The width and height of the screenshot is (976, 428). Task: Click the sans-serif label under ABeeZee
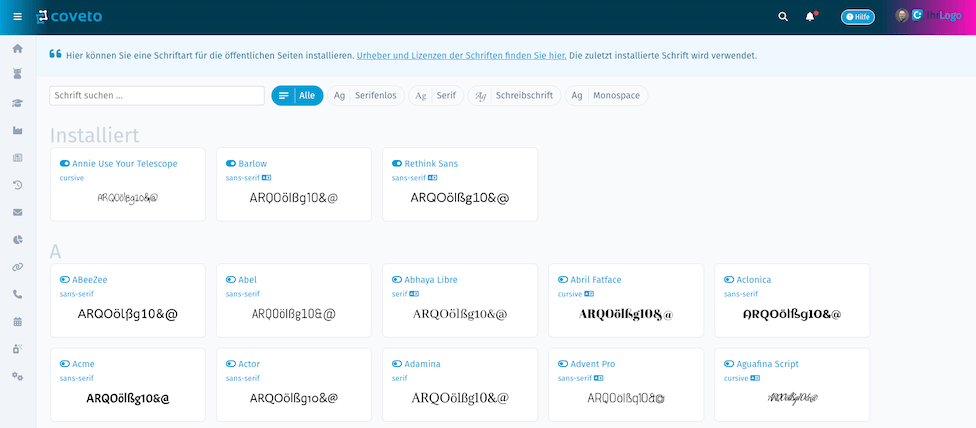(x=77, y=294)
